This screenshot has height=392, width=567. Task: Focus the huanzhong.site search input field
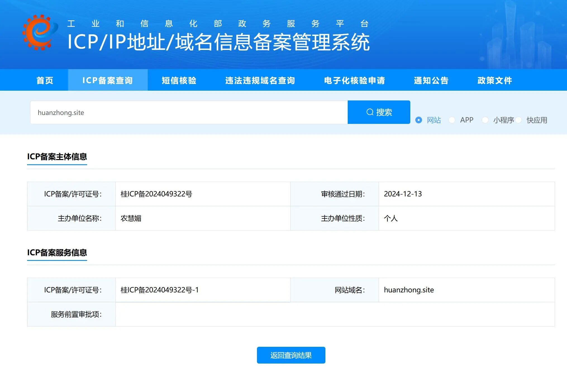coord(189,112)
